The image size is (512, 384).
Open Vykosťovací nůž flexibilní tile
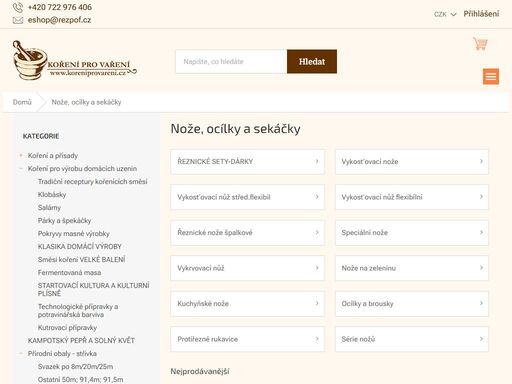pos(412,197)
